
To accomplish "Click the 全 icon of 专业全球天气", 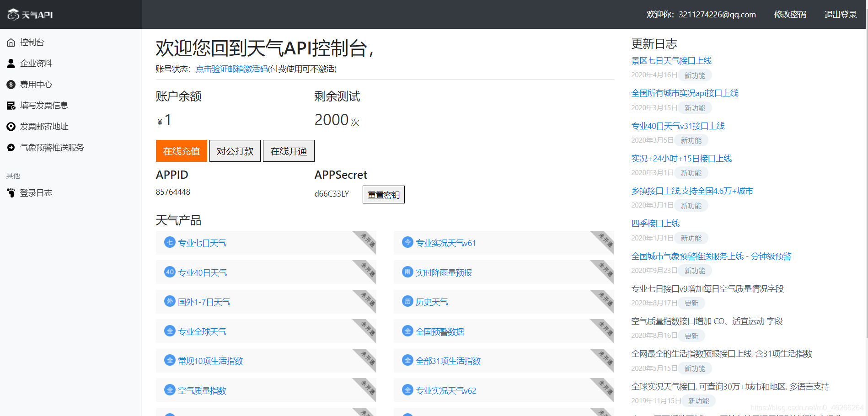I will [170, 331].
